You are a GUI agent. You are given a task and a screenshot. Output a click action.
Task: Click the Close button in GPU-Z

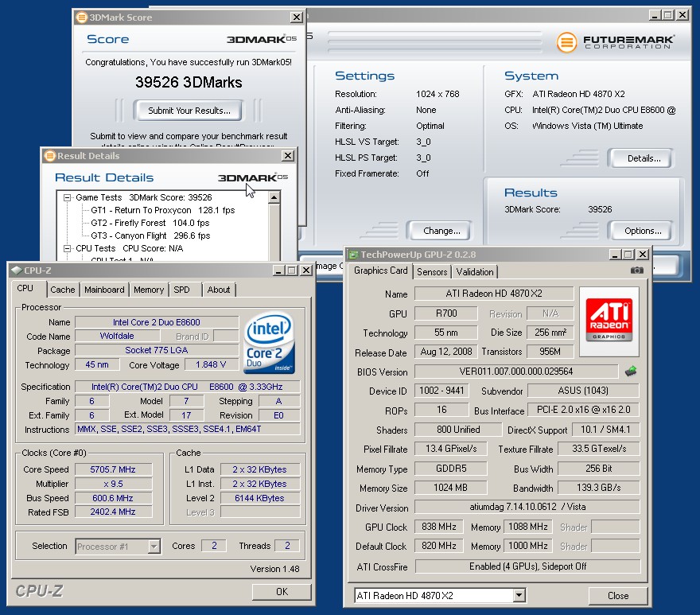point(618,596)
